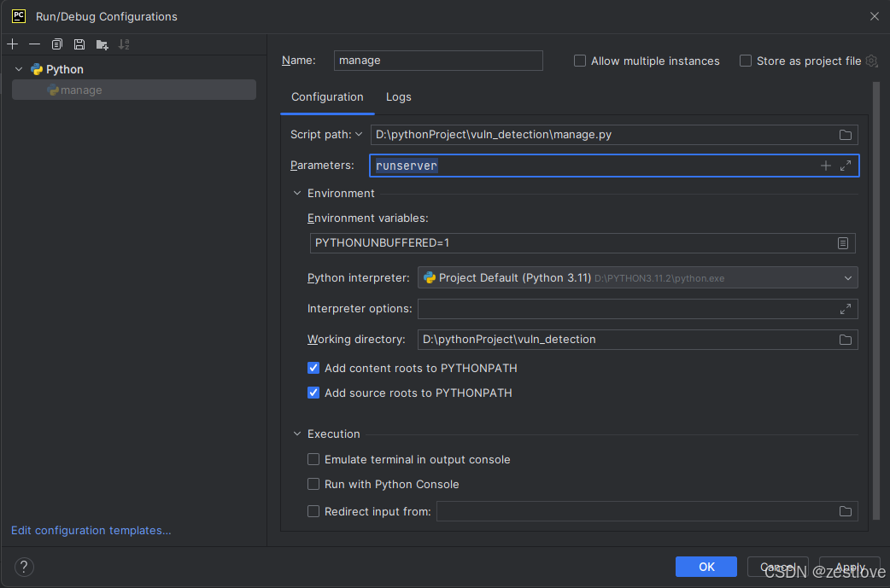
Task: Click the Name input field
Action: point(438,61)
